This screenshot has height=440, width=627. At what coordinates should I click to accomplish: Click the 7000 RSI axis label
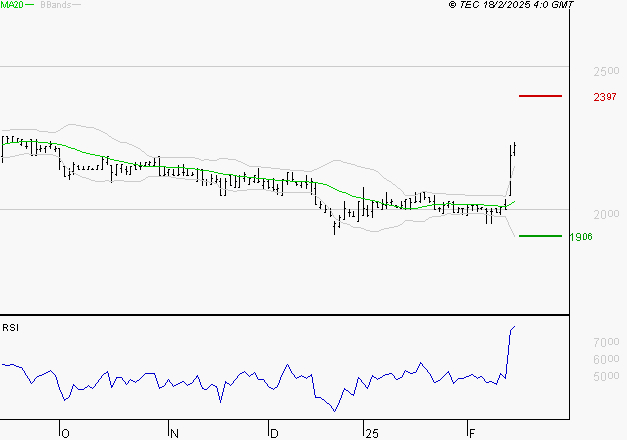(x=606, y=342)
